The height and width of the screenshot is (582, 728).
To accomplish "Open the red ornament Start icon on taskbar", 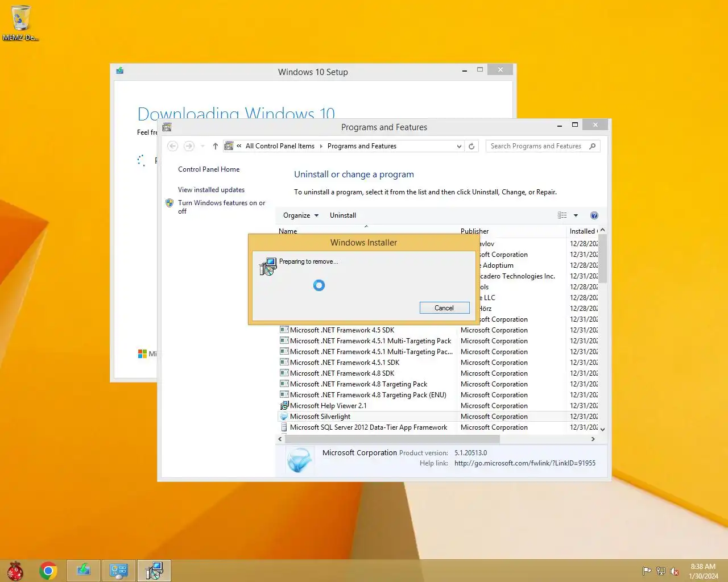I will click(15, 571).
